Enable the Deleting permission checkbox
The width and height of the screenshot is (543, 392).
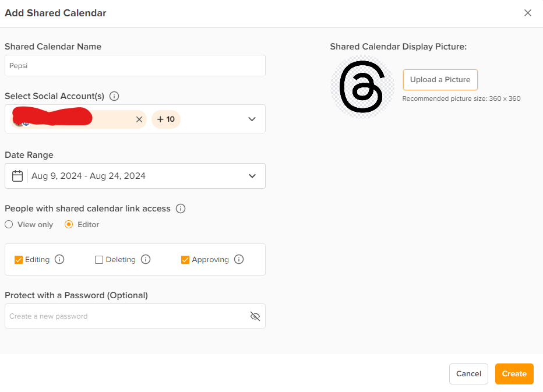pyautogui.click(x=98, y=259)
